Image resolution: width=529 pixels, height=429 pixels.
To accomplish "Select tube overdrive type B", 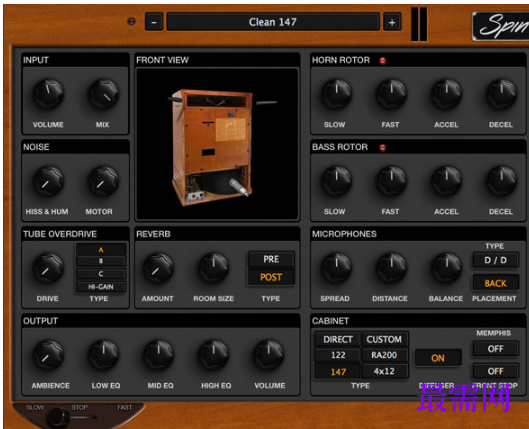I will click(x=101, y=261).
